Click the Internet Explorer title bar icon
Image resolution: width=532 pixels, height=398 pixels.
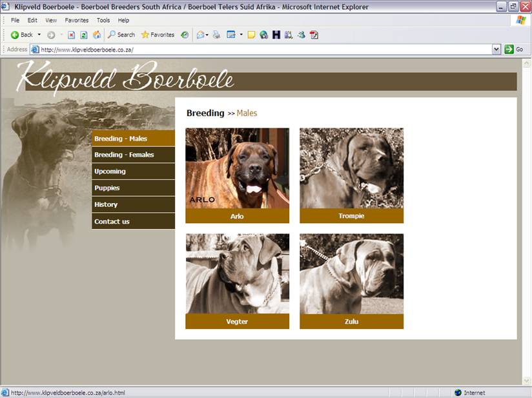click(5, 6)
